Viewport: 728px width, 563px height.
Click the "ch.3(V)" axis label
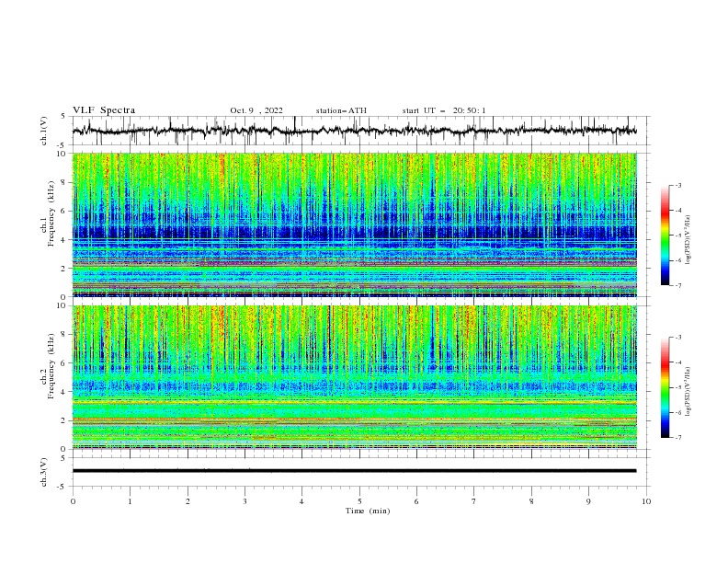tap(44, 472)
